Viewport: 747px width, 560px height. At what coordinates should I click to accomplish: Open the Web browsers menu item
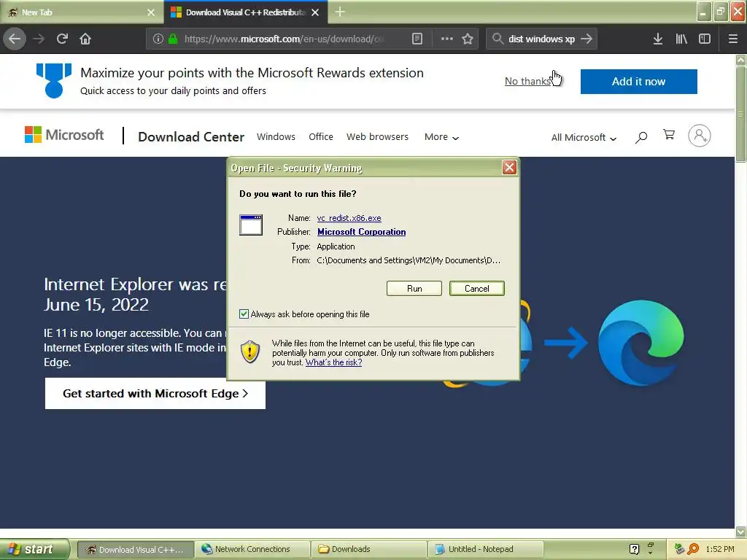point(377,136)
